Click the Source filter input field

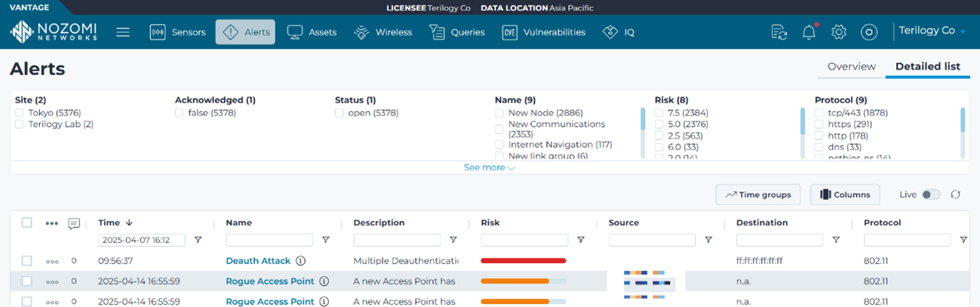(652, 240)
